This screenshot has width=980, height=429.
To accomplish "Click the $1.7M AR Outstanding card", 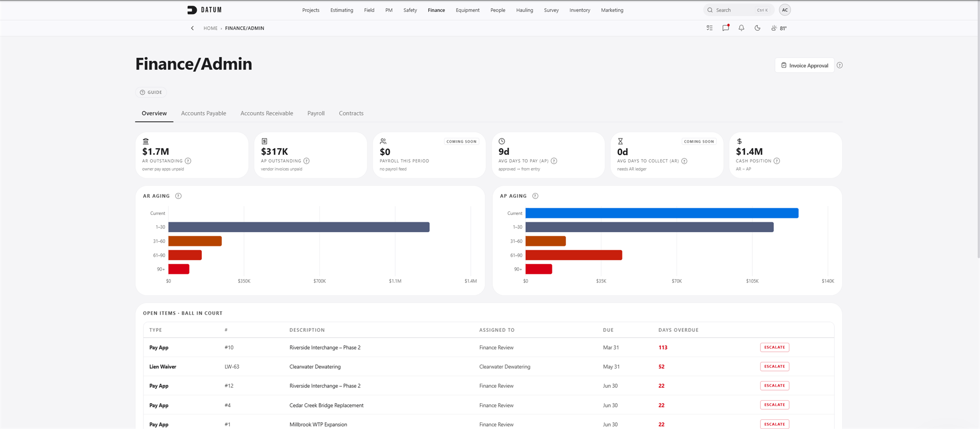I will (192, 155).
